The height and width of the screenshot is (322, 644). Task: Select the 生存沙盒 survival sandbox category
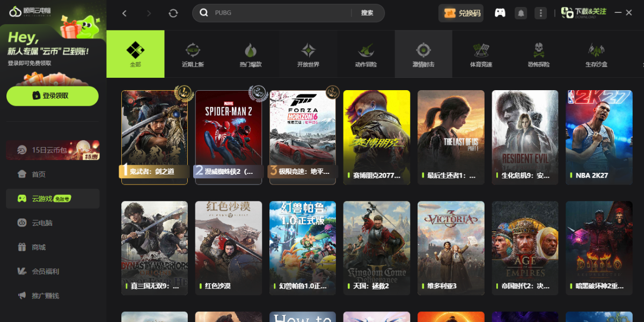(596, 54)
